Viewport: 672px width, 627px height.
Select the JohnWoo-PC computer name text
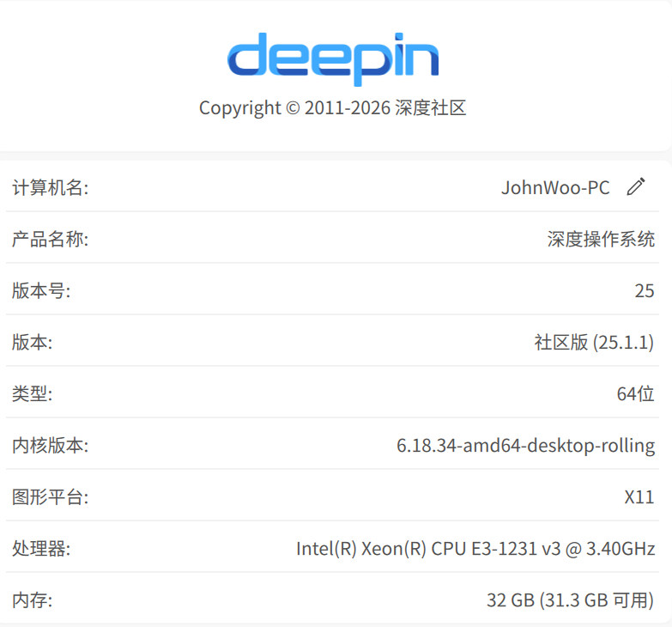point(555,188)
